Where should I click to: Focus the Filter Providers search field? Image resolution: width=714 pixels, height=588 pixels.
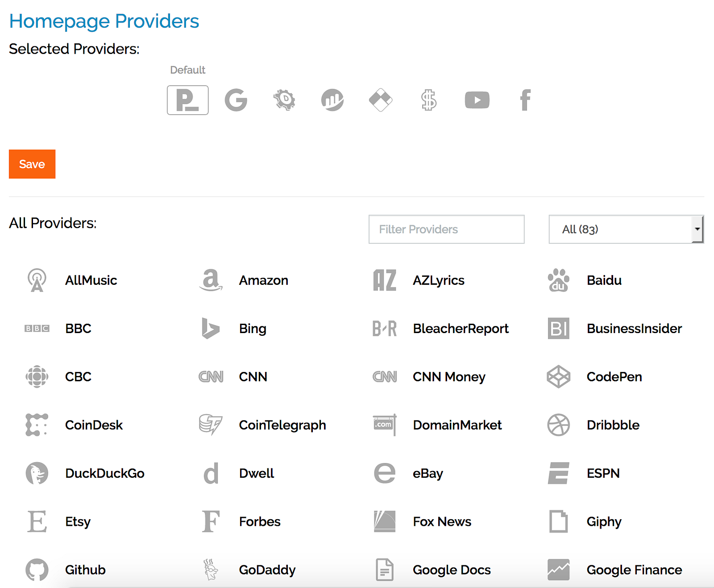coord(446,229)
